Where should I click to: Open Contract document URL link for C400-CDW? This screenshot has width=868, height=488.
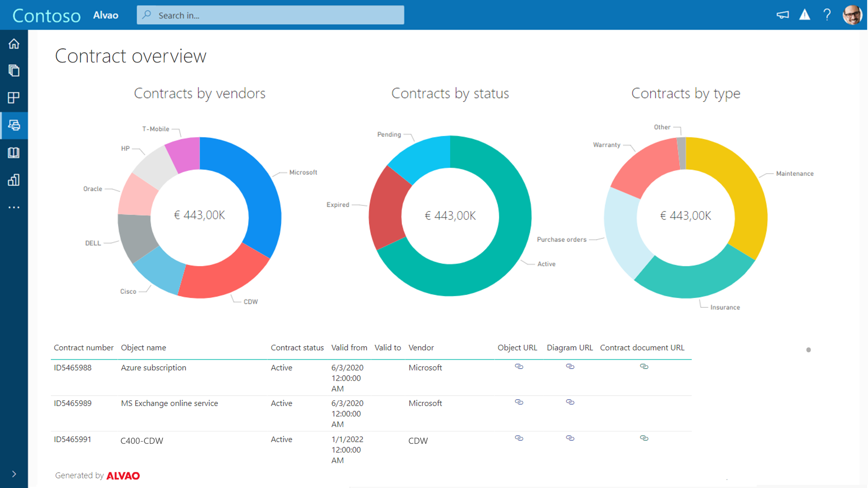(x=644, y=438)
